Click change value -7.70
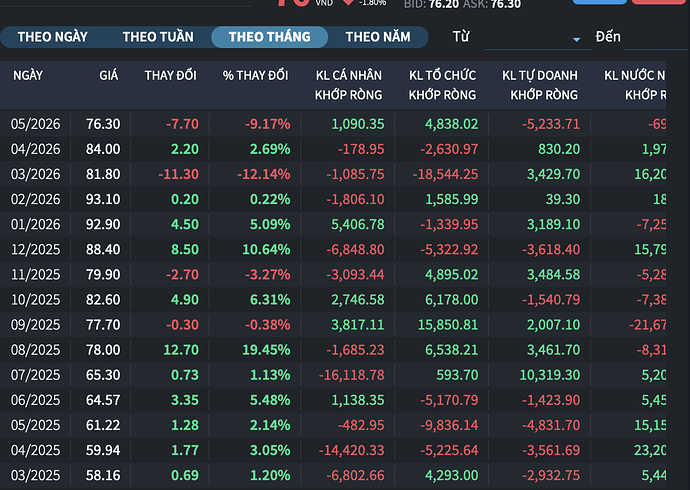690x490 pixels. pyautogui.click(x=182, y=124)
